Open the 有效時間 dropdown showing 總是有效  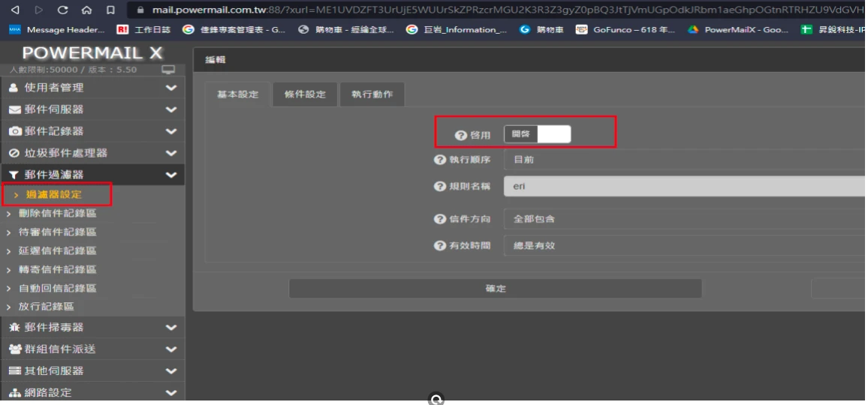686,246
